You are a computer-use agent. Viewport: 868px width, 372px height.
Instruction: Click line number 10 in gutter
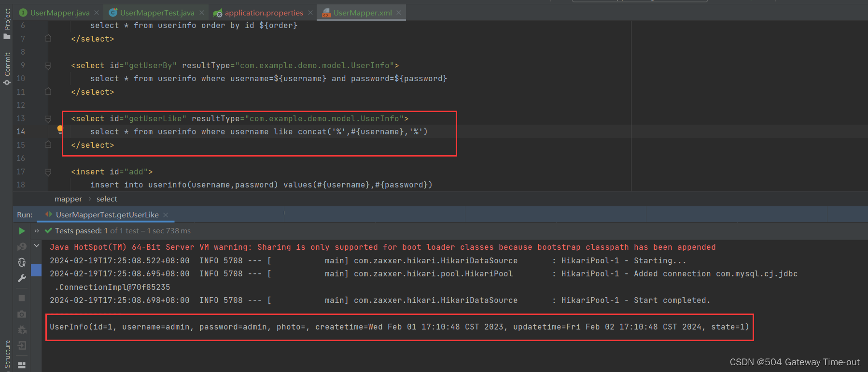point(21,78)
